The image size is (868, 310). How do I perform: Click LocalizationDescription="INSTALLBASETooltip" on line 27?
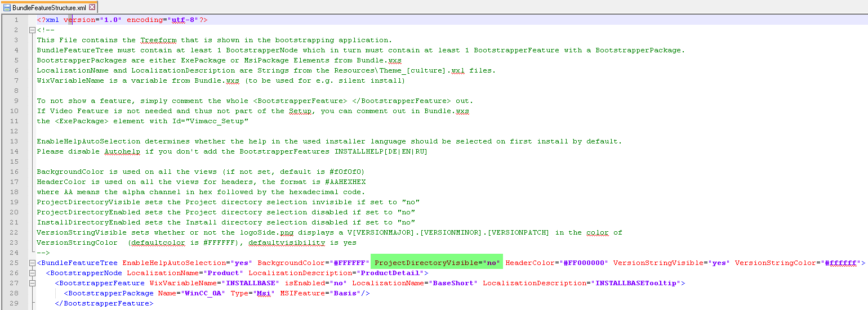click(x=582, y=283)
